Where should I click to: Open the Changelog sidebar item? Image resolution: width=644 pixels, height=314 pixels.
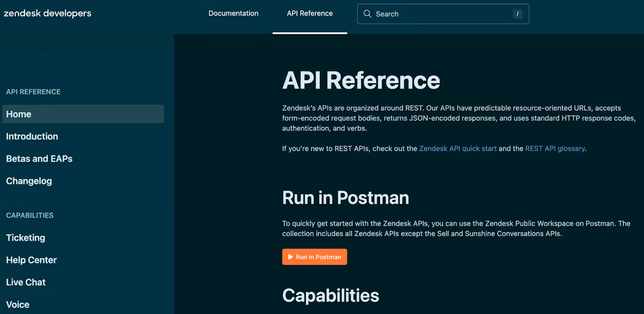coord(29,181)
